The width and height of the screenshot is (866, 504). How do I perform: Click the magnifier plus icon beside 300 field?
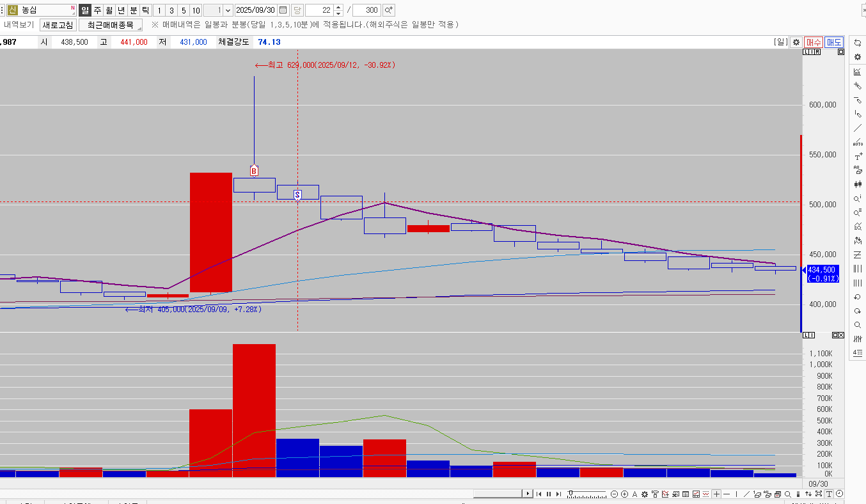click(389, 10)
